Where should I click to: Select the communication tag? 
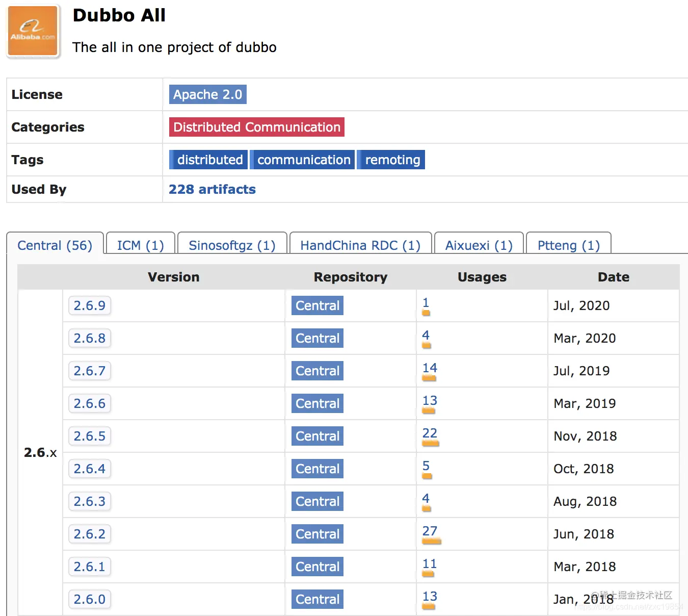point(303,160)
